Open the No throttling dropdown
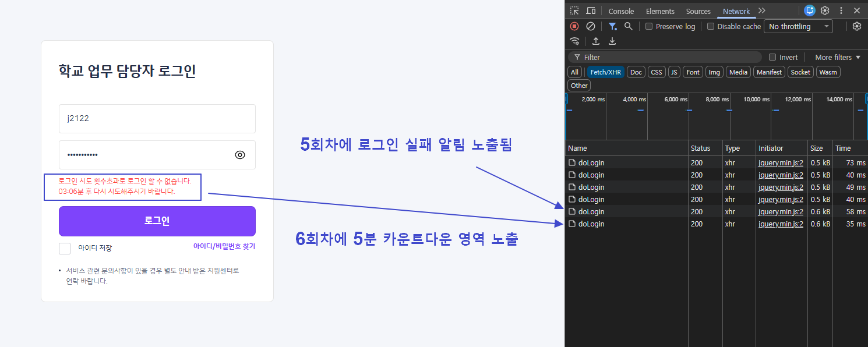 (x=799, y=26)
